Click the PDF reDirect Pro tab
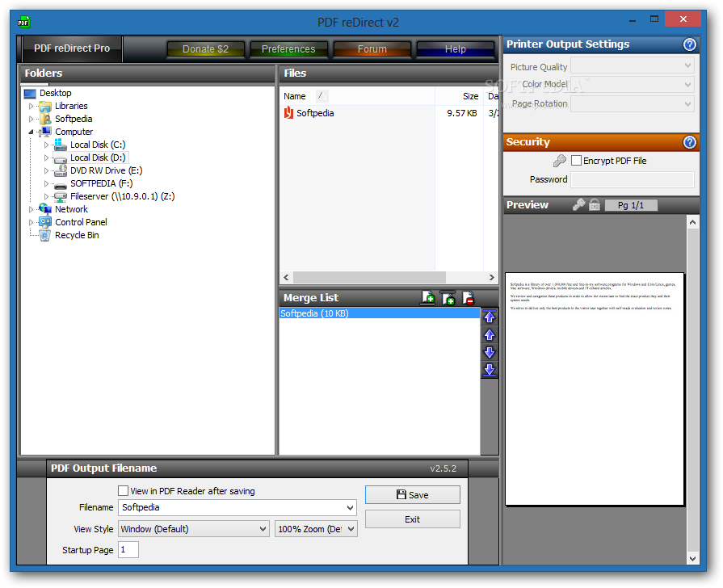 (x=72, y=48)
